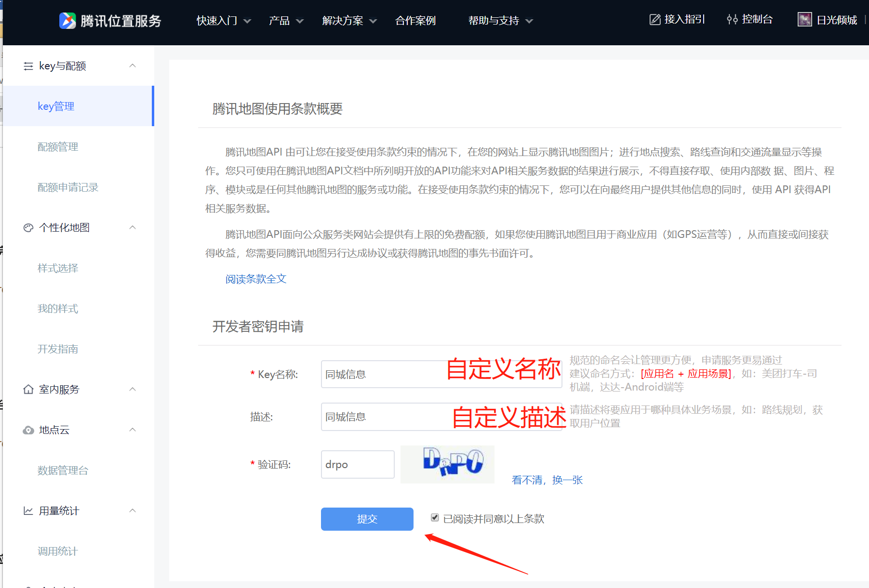
Task: Open the 接入指引 link
Action: [x=684, y=19]
